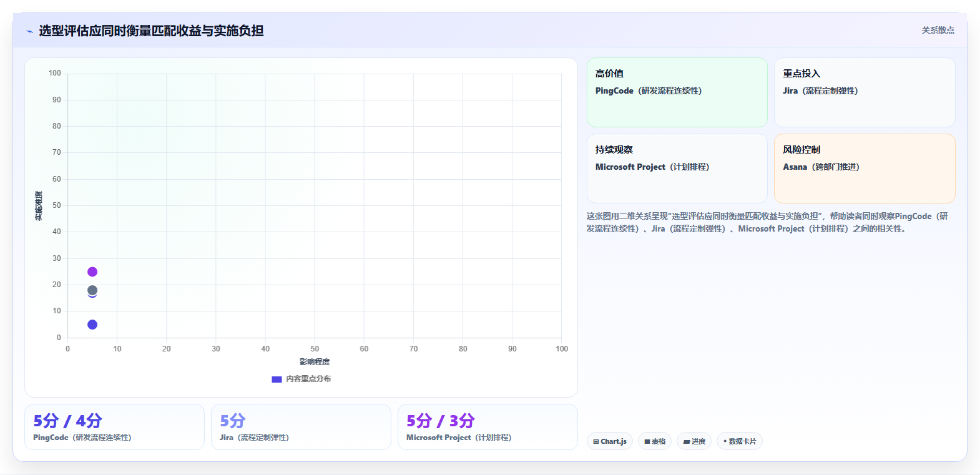Click the heading 选型评估应同时衡量匹配收益与实施负担
This screenshot has height=475, width=980.
151,31
